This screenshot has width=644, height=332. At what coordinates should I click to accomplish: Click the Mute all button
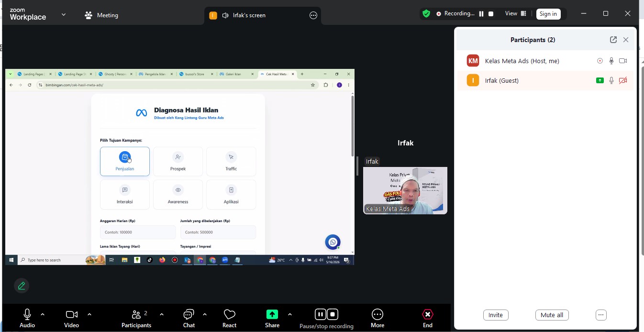click(x=552, y=315)
